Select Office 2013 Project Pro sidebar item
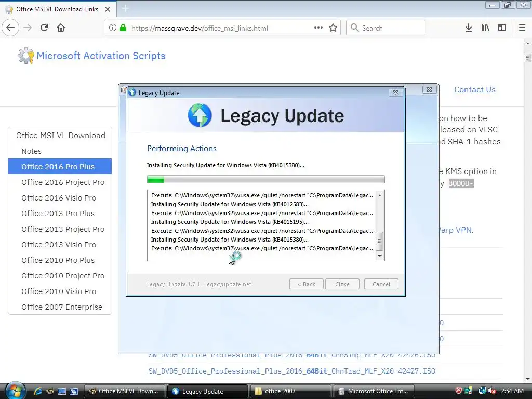532x399 pixels. 63,229
